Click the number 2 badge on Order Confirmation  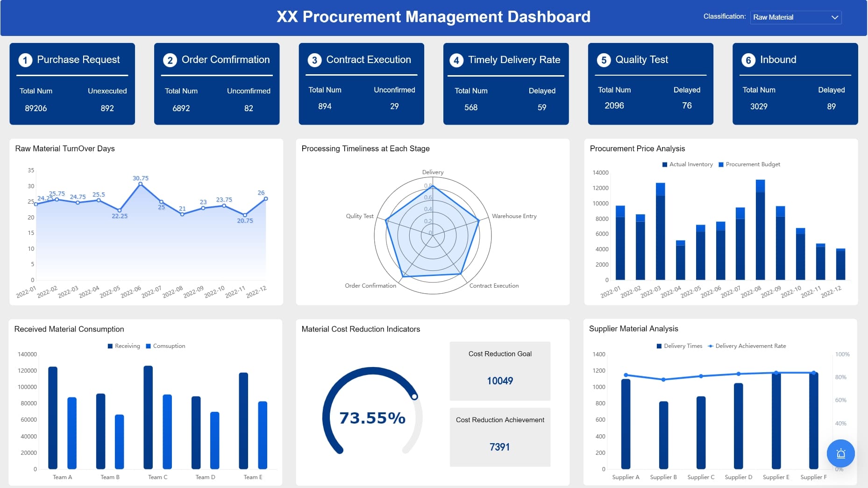pyautogui.click(x=170, y=60)
